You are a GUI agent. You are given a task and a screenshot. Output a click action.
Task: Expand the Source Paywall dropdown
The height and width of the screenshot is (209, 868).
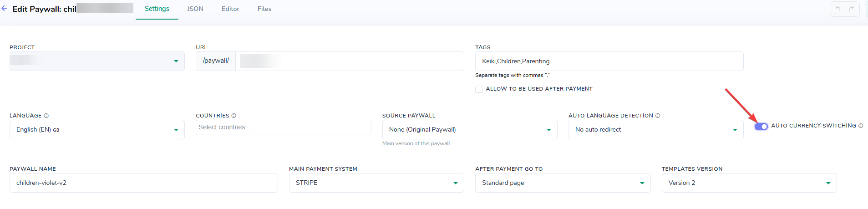click(470, 130)
